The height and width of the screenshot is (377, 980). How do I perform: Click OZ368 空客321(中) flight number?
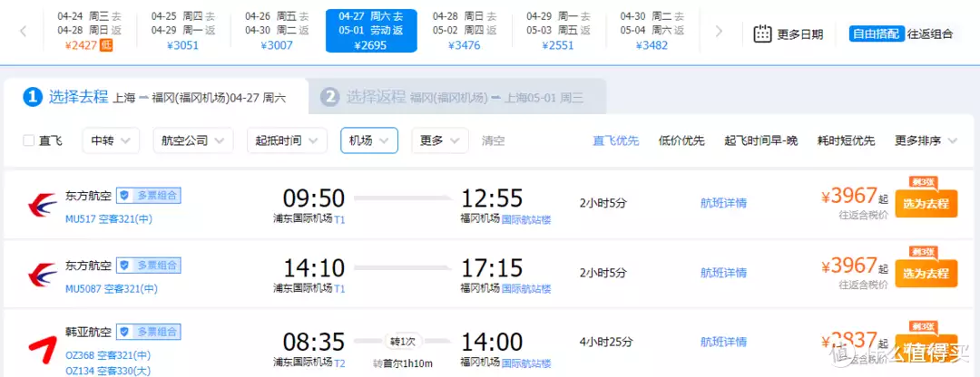click(x=108, y=355)
